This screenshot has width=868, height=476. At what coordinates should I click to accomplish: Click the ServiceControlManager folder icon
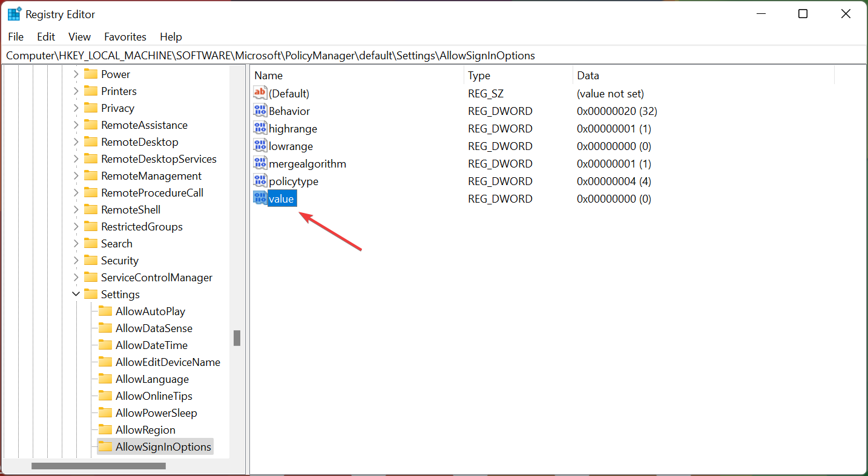coord(91,277)
